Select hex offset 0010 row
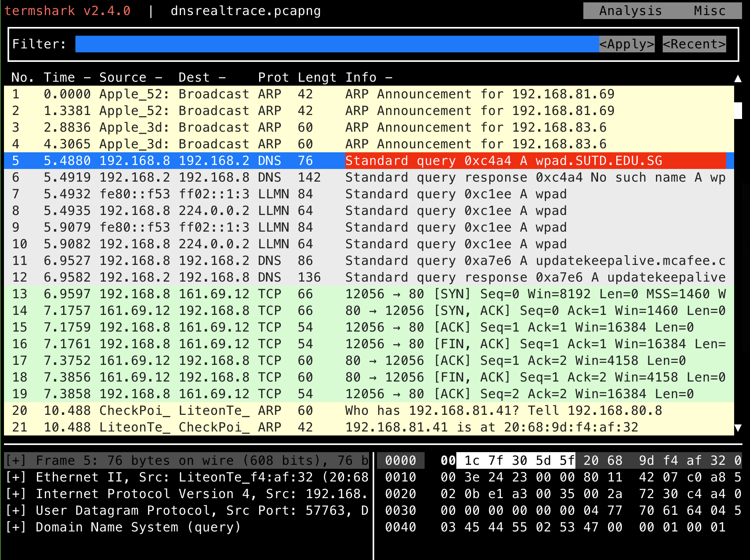This screenshot has width=750, height=560. tap(400, 477)
